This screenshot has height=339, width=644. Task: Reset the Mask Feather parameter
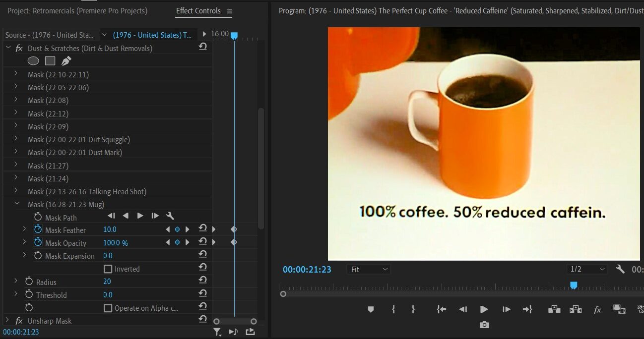point(202,228)
